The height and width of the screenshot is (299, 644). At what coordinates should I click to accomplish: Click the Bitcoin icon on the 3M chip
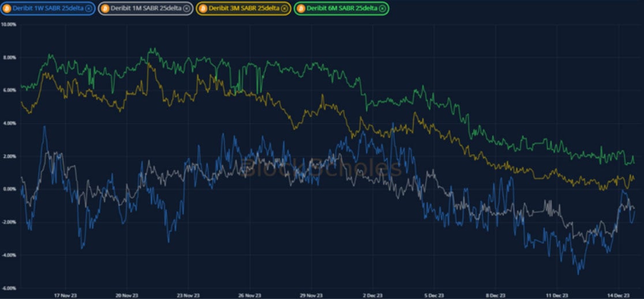point(204,9)
